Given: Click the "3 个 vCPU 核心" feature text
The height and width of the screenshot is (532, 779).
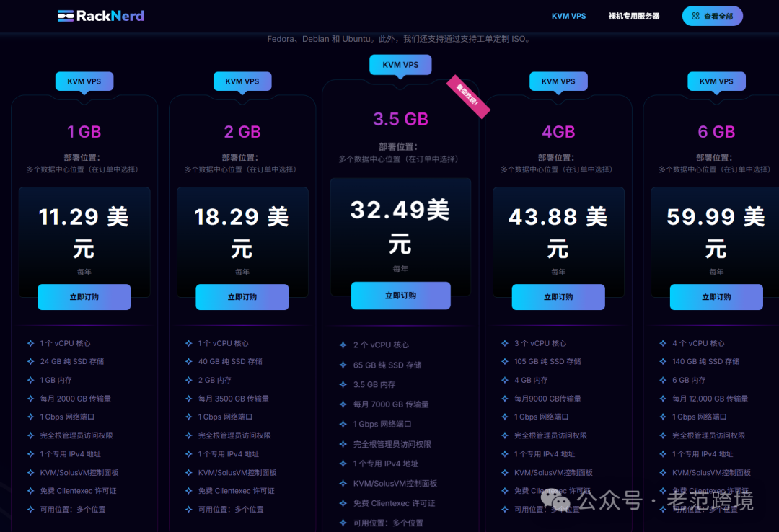Looking at the screenshot, I should click(x=540, y=343).
